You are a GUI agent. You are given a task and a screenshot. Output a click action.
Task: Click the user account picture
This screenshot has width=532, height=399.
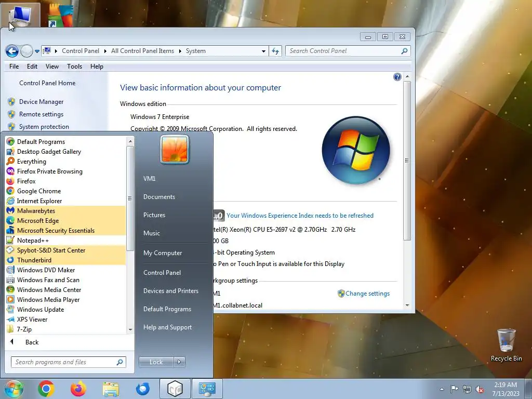click(175, 149)
